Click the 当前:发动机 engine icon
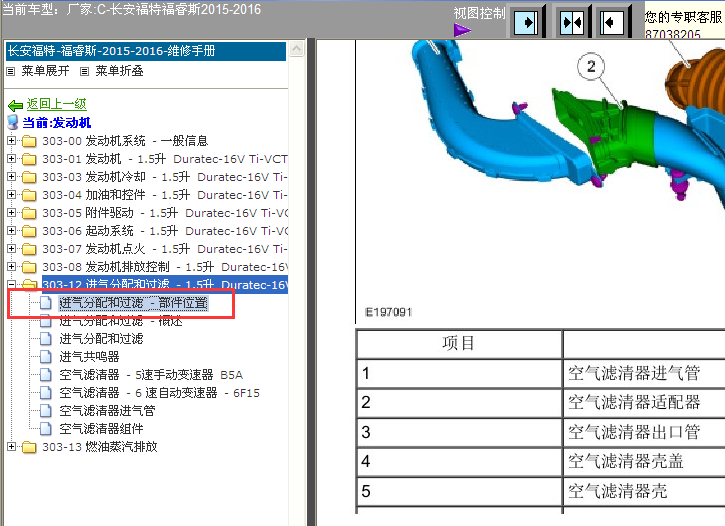This screenshot has height=526, width=725. pyautogui.click(x=13, y=122)
